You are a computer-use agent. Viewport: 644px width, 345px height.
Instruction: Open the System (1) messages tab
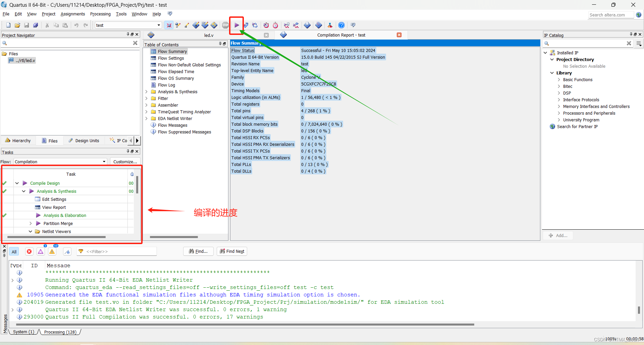(x=23, y=332)
